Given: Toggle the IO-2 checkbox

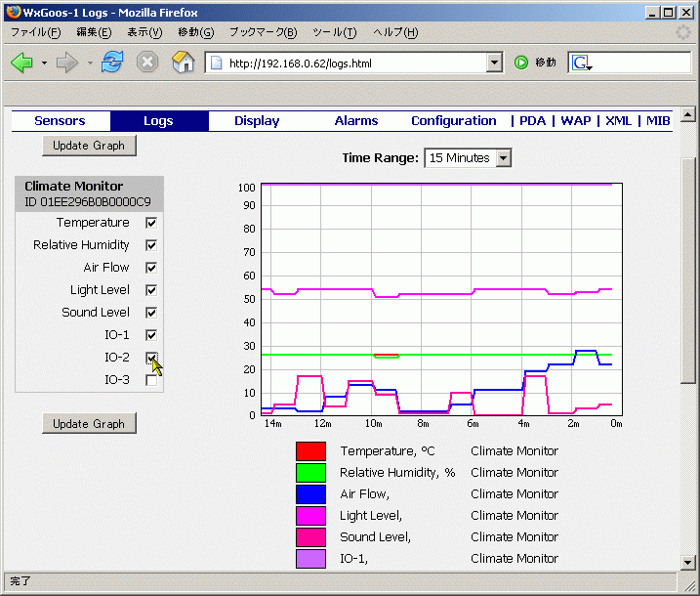Looking at the screenshot, I should tap(151, 358).
